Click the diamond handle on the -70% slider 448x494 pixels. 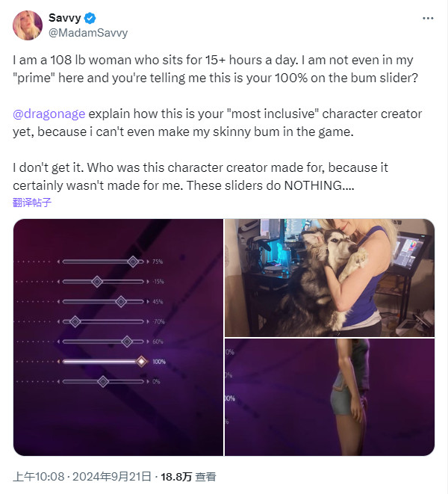point(75,321)
